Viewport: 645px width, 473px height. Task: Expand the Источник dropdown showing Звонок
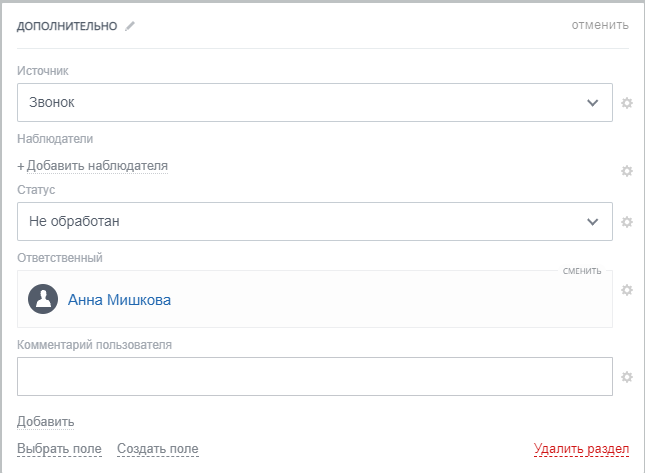click(315, 103)
